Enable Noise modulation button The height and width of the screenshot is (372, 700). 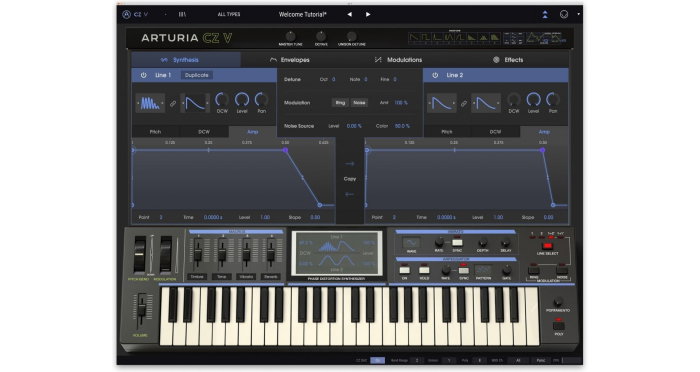click(x=359, y=103)
